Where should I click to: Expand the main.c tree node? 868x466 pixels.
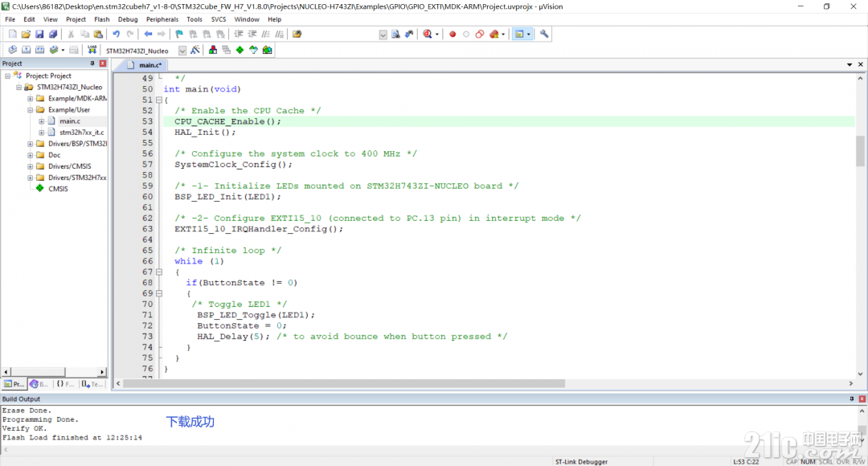42,121
